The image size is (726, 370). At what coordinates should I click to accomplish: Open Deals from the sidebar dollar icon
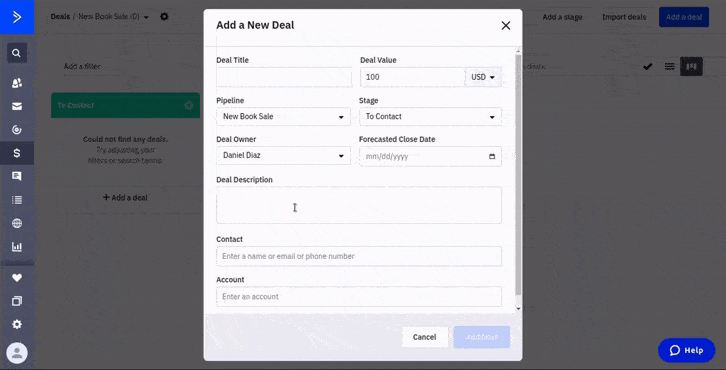[17, 153]
